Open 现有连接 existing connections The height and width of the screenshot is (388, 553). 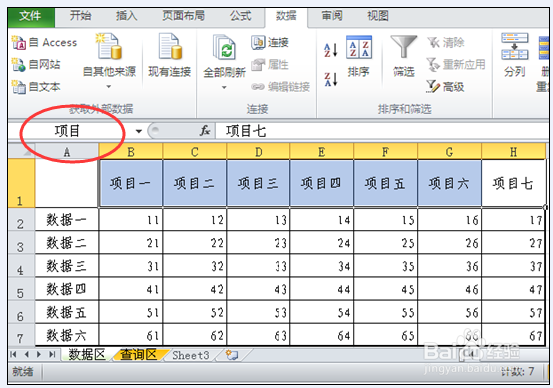tap(170, 56)
